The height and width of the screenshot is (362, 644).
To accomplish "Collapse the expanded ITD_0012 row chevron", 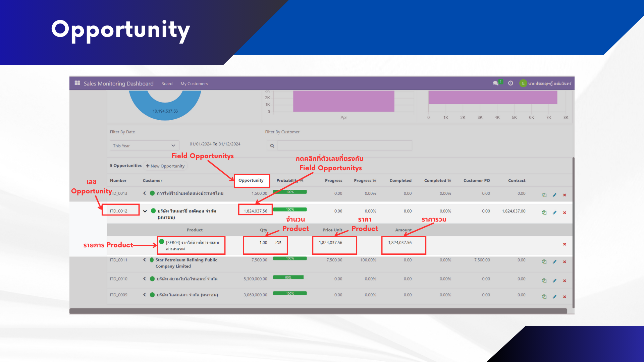I will coord(145,211).
